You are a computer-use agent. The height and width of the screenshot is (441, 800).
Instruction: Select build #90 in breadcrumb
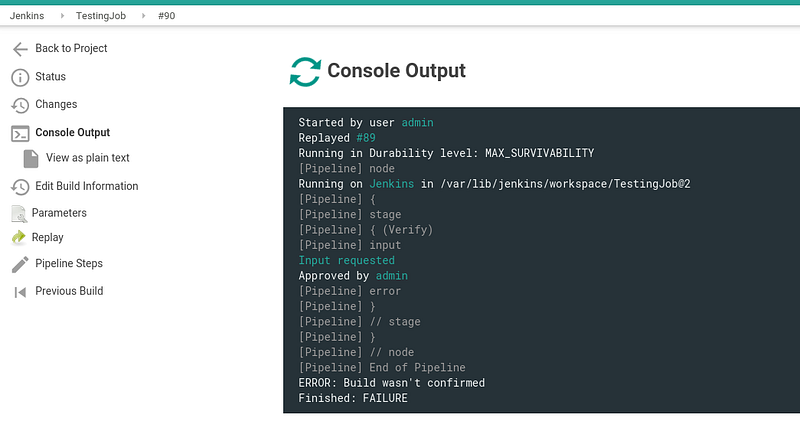[166, 16]
